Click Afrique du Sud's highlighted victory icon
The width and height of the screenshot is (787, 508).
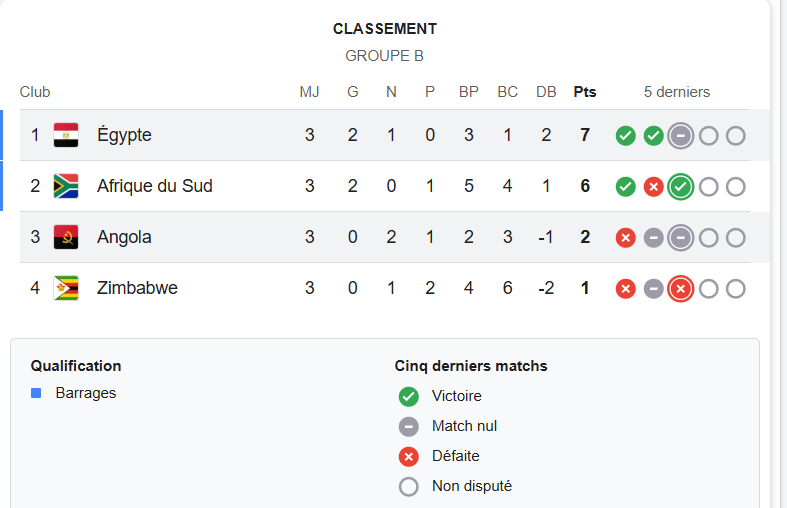[681, 187]
